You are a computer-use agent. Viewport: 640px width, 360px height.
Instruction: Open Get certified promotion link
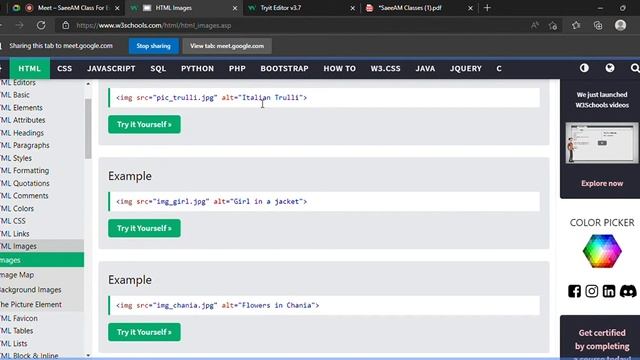[x=602, y=340]
